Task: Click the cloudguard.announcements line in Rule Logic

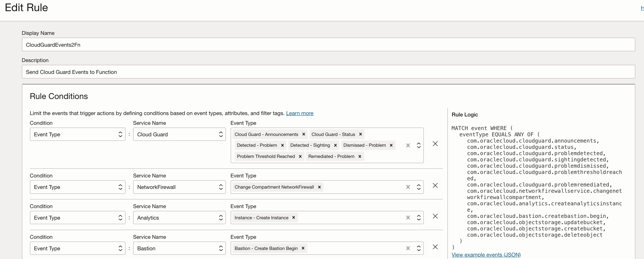Action: 533,141
